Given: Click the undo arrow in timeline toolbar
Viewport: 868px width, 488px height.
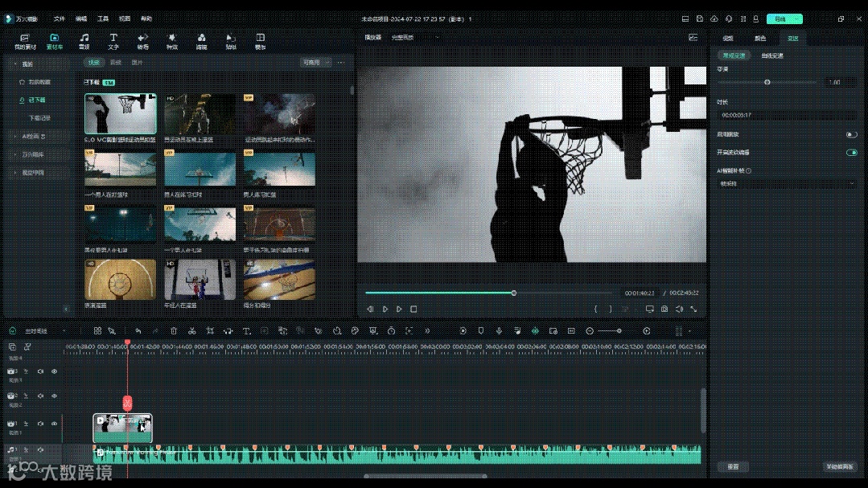Looking at the screenshot, I should tap(138, 330).
